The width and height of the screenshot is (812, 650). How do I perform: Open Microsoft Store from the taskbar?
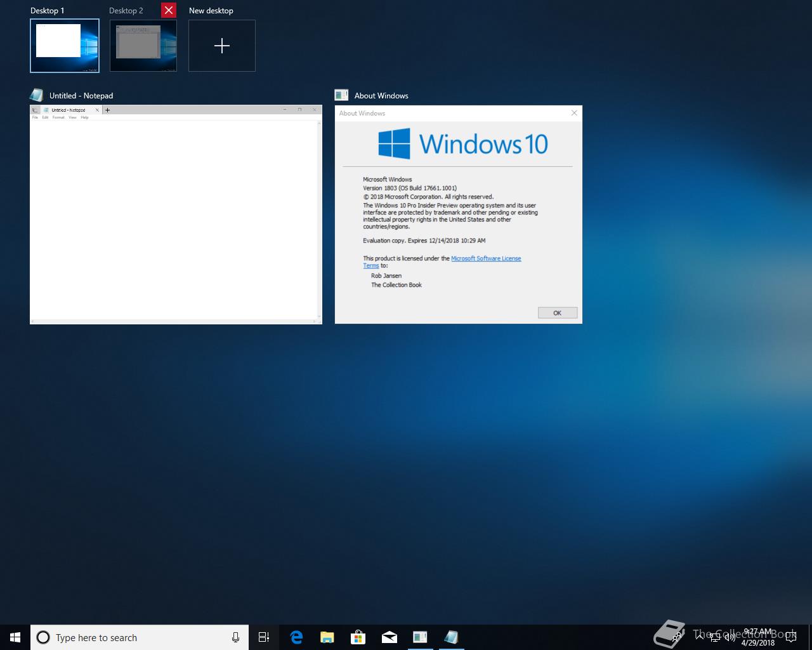[x=358, y=637]
